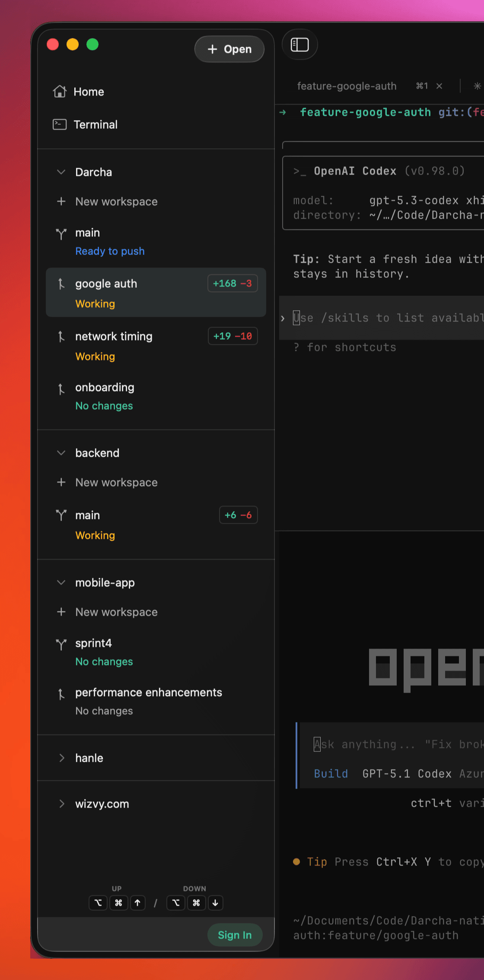Expand the hanle project chevron

[x=61, y=758]
